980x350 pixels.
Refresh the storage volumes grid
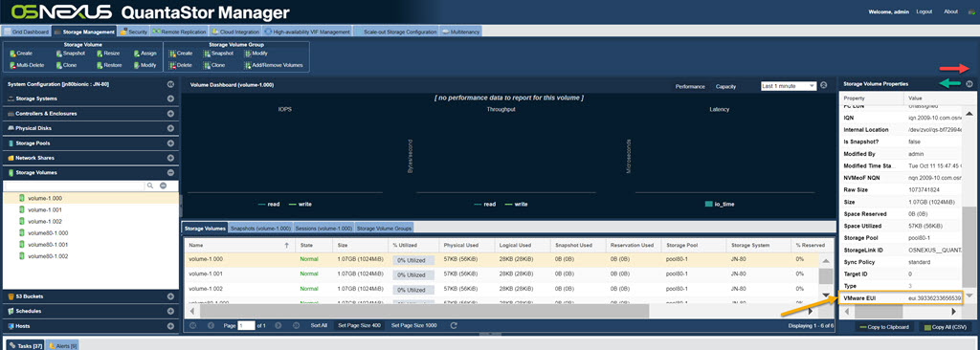point(454,326)
